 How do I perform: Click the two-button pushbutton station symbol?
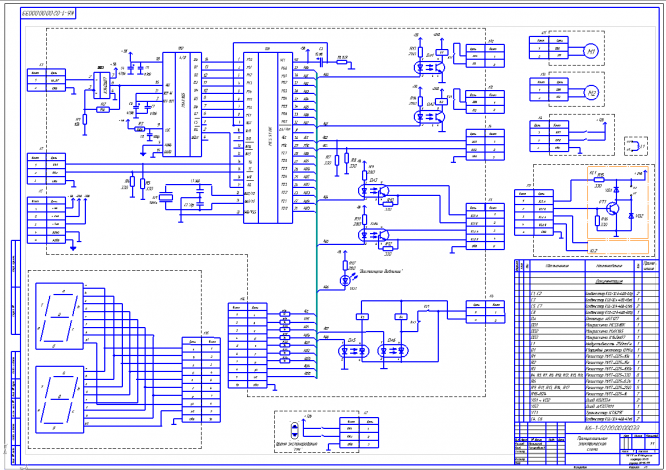(x=294, y=430)
